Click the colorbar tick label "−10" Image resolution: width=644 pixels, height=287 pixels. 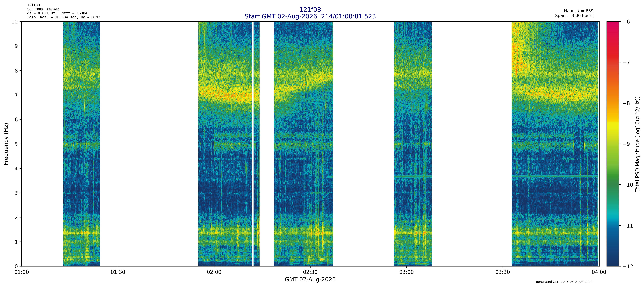point(628,185)
